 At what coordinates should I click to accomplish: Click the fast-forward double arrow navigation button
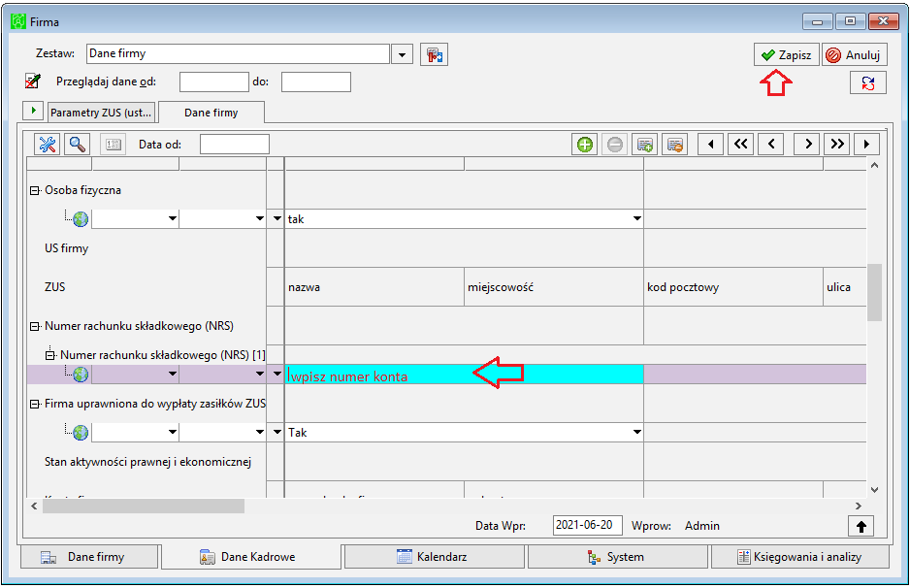click(837, 144)
